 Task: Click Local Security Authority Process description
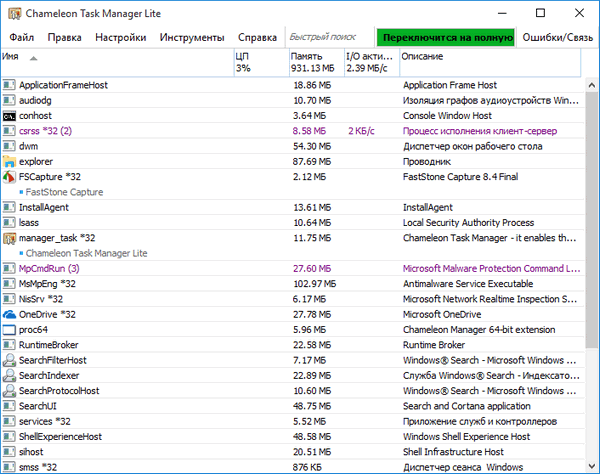[x=468, y=223]
